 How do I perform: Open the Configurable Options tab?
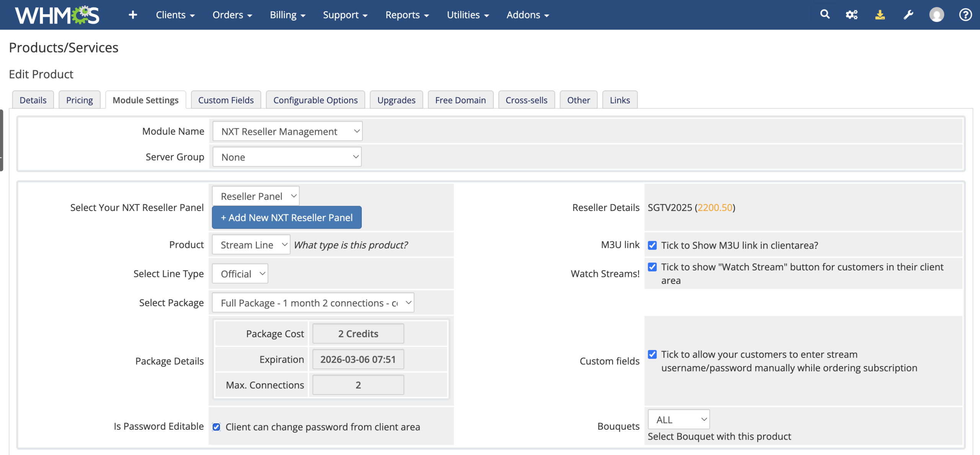315,100
